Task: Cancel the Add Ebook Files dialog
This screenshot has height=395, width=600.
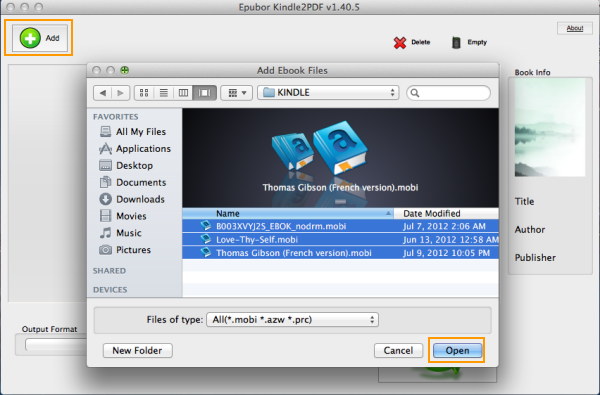Action: click(398, 350)
